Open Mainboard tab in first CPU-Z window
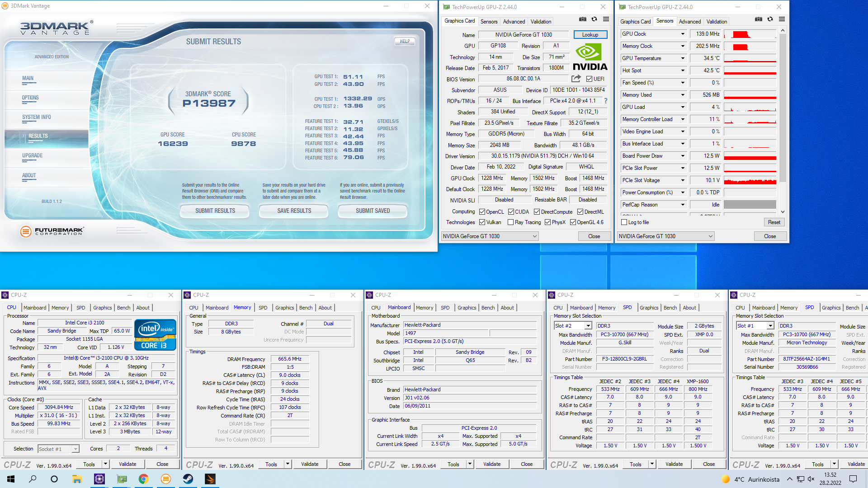The width and height of the screenshot is (868, 488). point(35,308)
